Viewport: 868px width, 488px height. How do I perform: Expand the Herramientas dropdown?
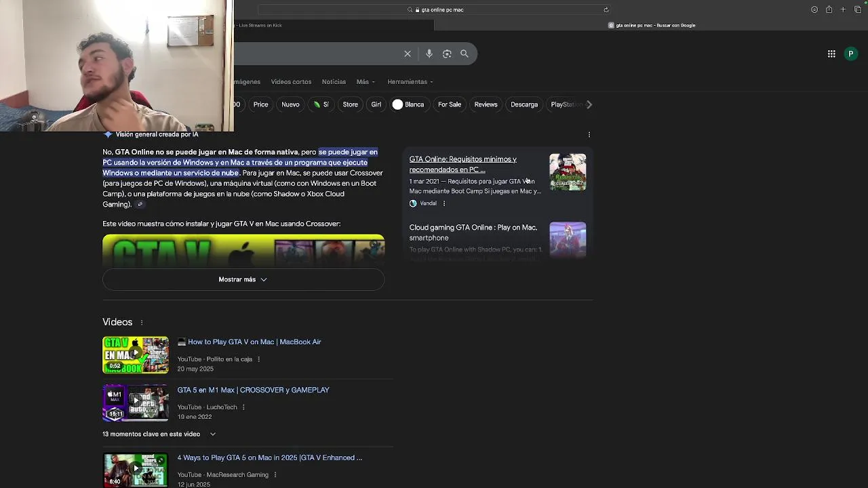pos(410,82)
